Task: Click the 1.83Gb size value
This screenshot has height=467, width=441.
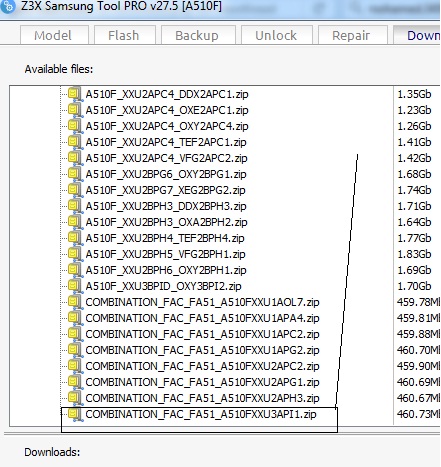Action: [x=414, y=254]
